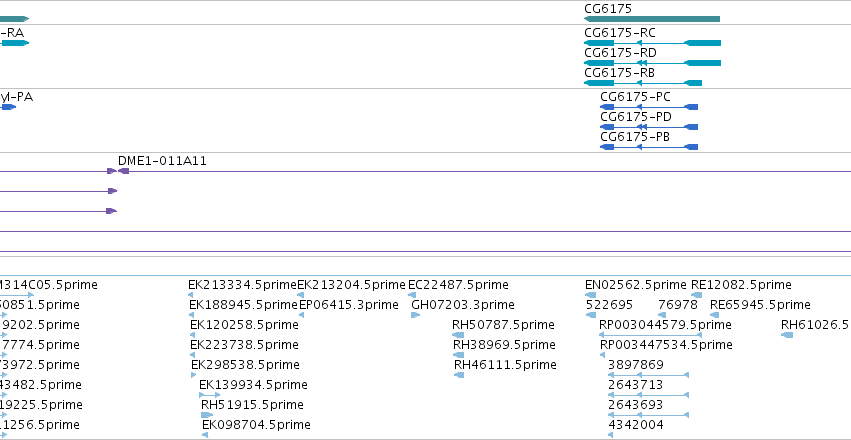
Task: Select the RE65945.5prime label
Action: [760, 305]
